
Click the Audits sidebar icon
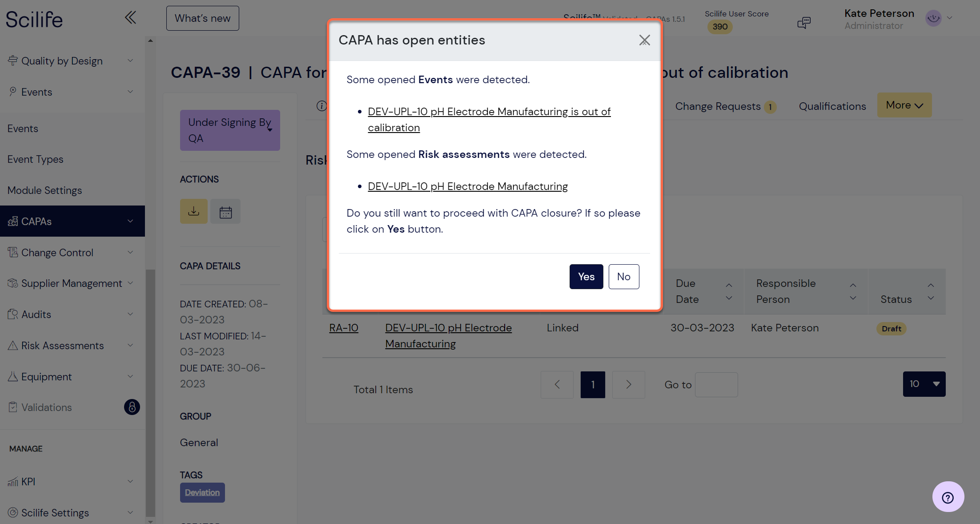point(13,314)
